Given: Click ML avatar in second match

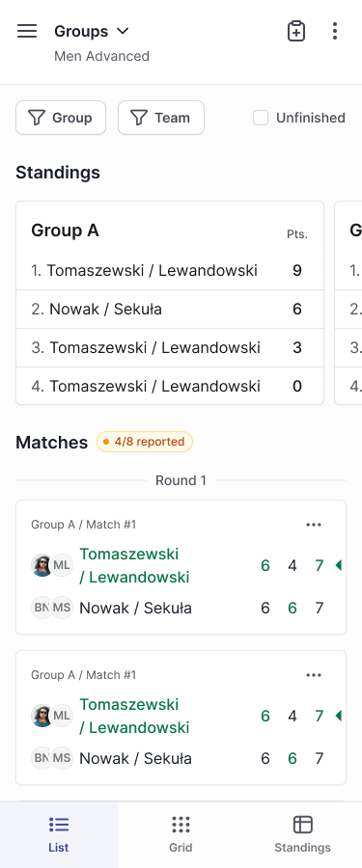Looking at the screenshot, I should 62,716.
